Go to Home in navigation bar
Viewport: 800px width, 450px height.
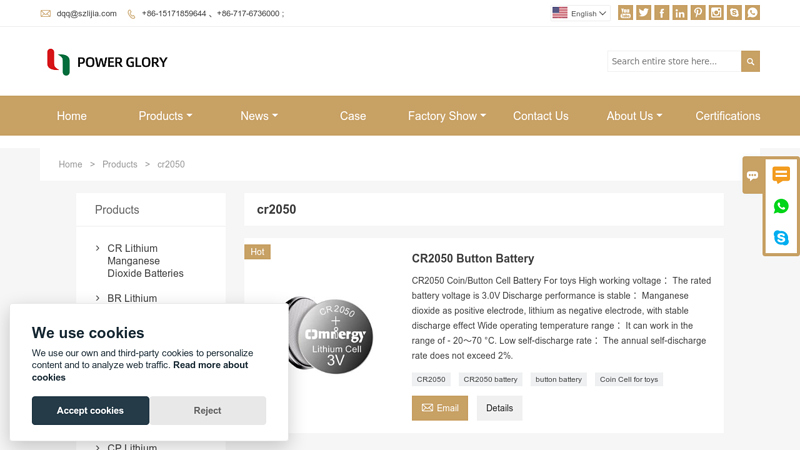click(x=71, y=116)
